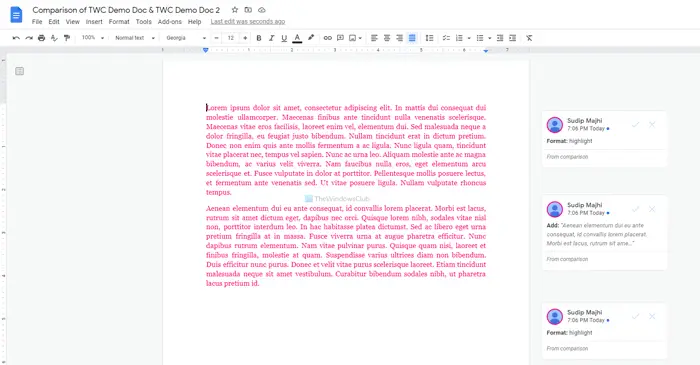
Task: Open the text color picker
Action: click(x=297, y=38)
